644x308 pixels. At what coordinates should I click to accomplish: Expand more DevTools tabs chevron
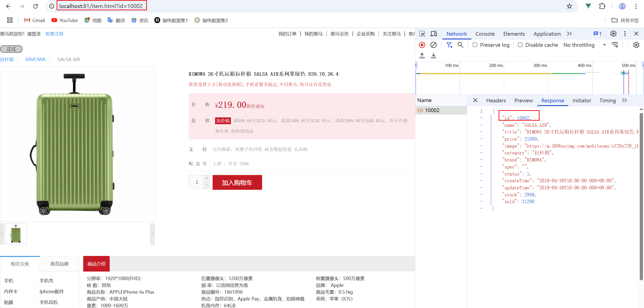569,34
